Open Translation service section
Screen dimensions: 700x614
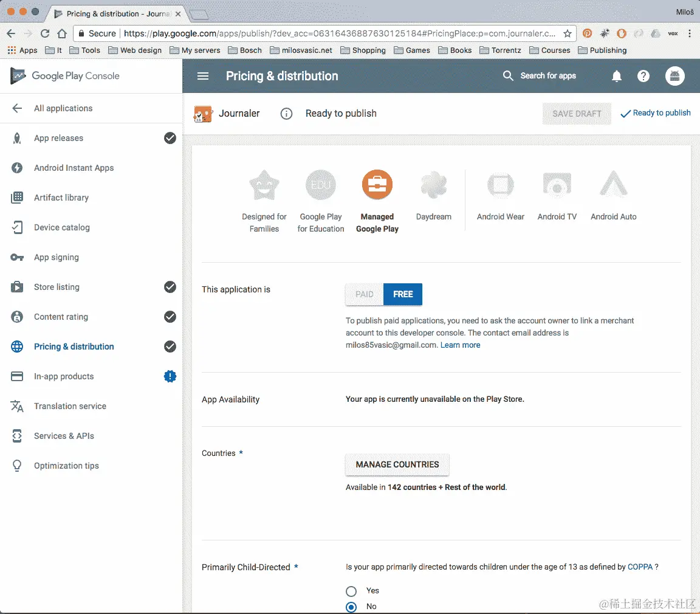click(70, 406)
